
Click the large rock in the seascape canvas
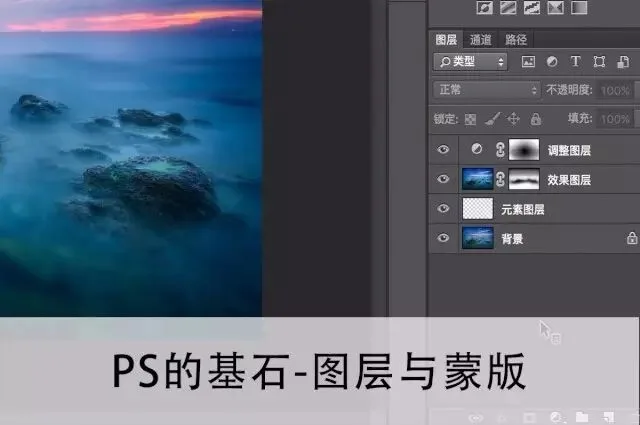click(151, 190)
